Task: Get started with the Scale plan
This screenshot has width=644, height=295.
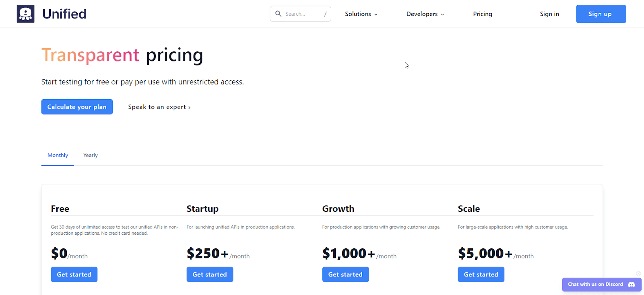Action: (x=481, y=275)
